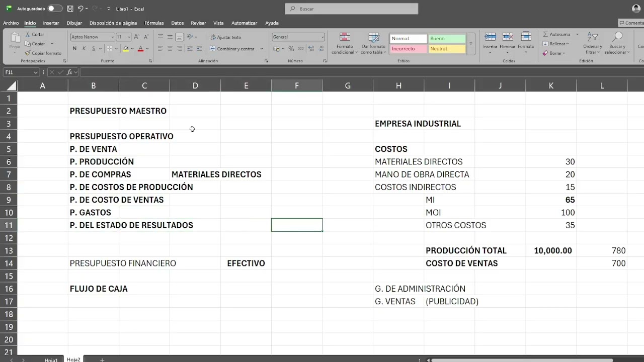This screenshot has width=644, height=362.
Task: Click the Autosuma sigma button
Action: pyautogui.click(x=556, y=34)
